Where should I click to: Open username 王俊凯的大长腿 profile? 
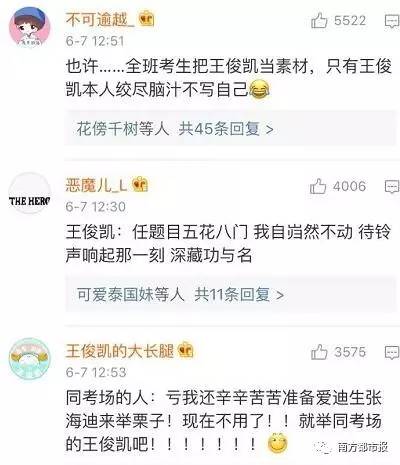120,351
